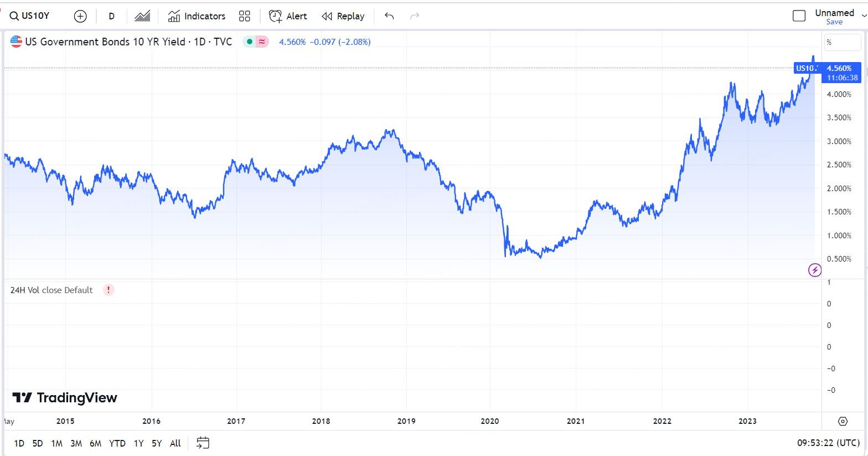Click the Save layout link
Viewport: 868px width, 456px height.
point(834,22)
